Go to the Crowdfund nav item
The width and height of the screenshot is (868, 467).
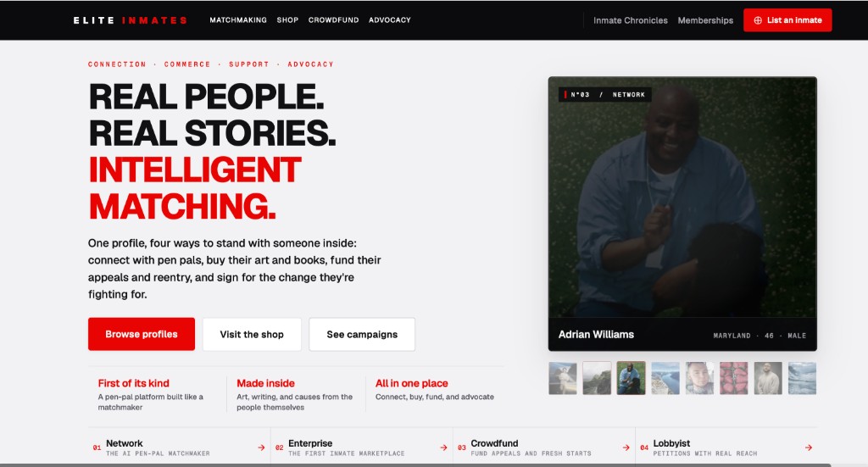point(333,20)
